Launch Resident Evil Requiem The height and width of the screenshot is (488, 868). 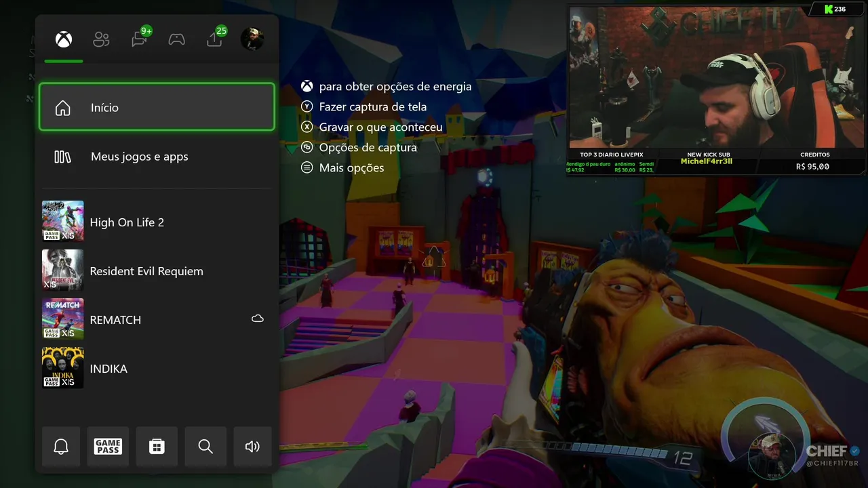(157, 270)
